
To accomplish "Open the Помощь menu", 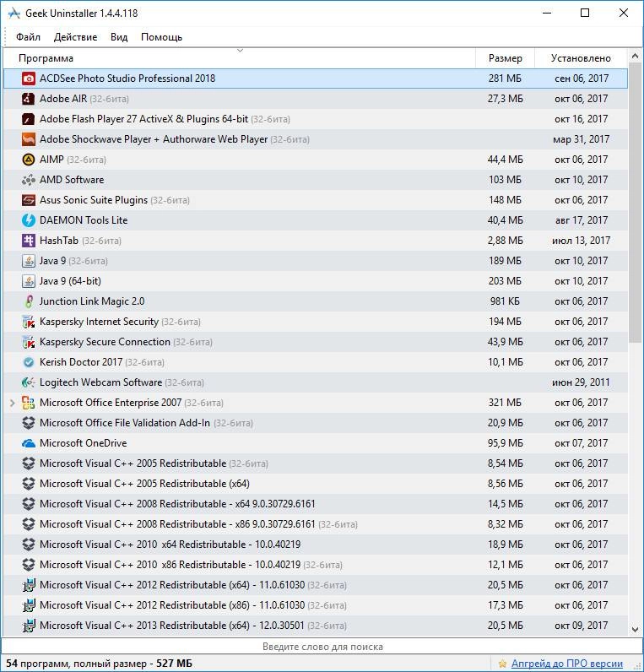I will 161,37.
